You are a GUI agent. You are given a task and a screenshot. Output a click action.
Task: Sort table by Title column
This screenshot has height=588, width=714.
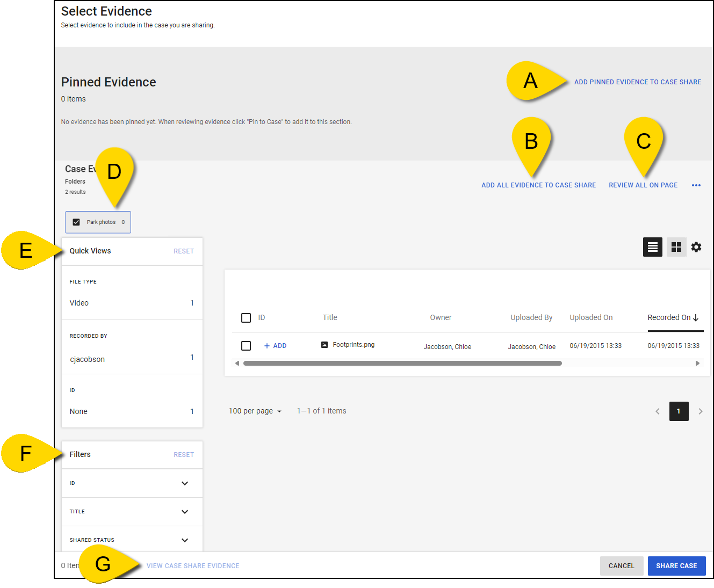(330, 318)
